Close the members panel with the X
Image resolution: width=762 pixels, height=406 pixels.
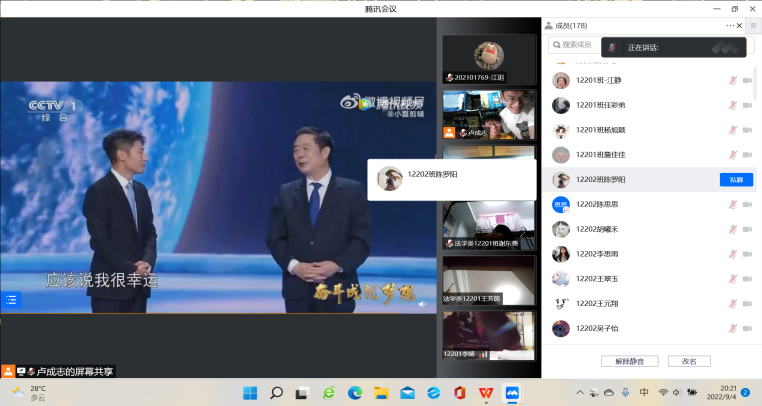[743, 25]
